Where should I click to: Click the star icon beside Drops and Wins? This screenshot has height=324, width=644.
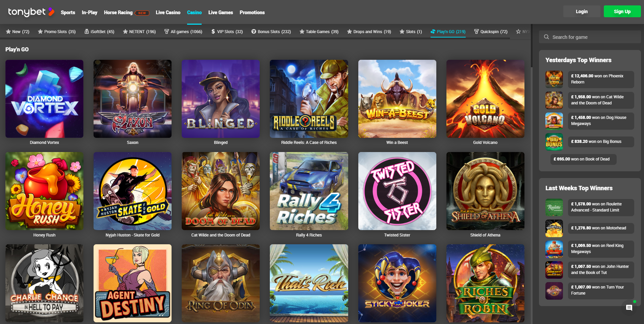point(350,31)
